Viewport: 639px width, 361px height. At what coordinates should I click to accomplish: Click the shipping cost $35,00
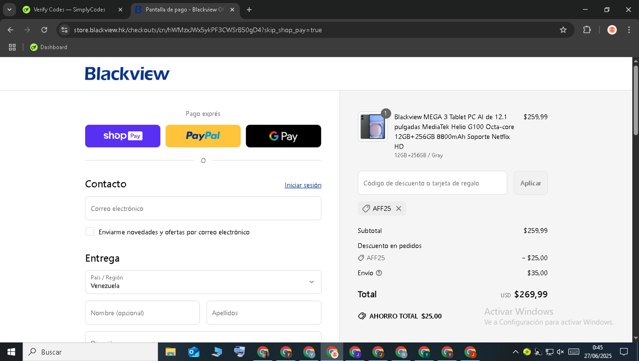click(537, 273)
